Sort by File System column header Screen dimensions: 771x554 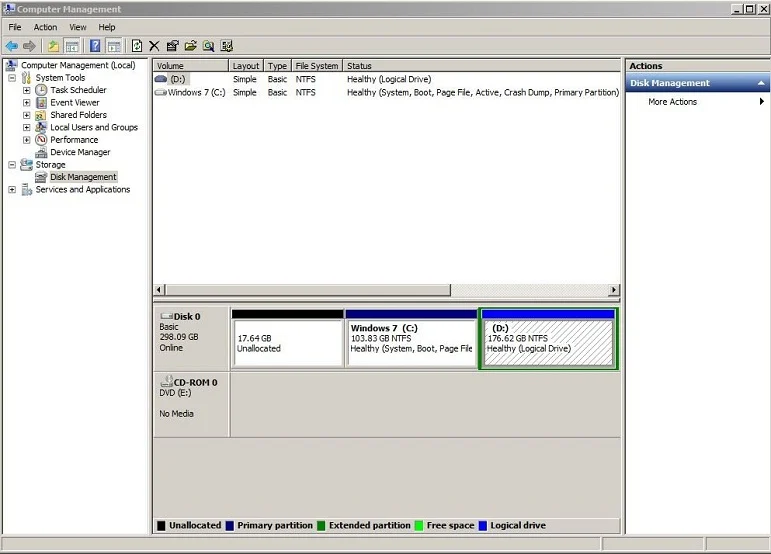[x=317, y=66]
